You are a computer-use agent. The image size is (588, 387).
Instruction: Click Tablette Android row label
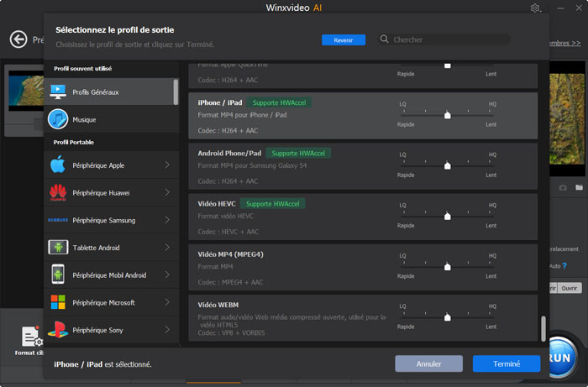96,248
